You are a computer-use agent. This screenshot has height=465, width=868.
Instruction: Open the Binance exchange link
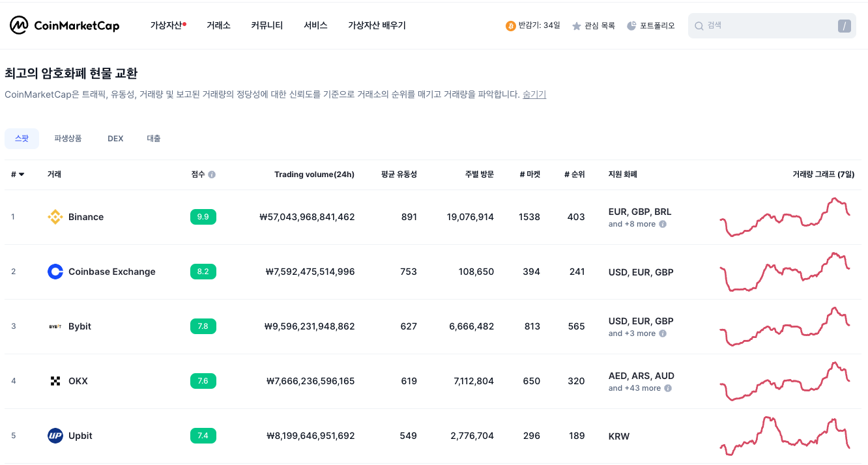(x=86, y=217)
